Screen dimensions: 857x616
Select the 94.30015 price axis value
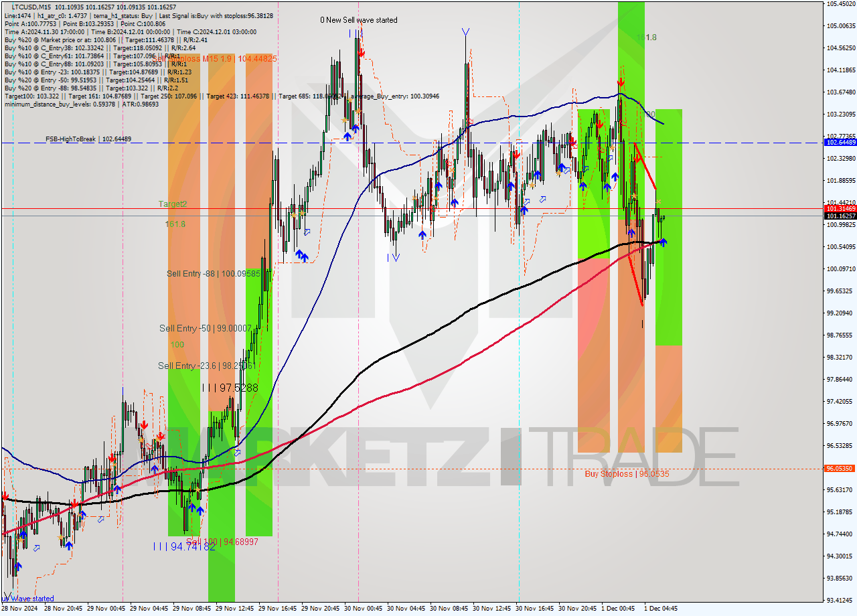pyautogui.click(x=840, y=556)
